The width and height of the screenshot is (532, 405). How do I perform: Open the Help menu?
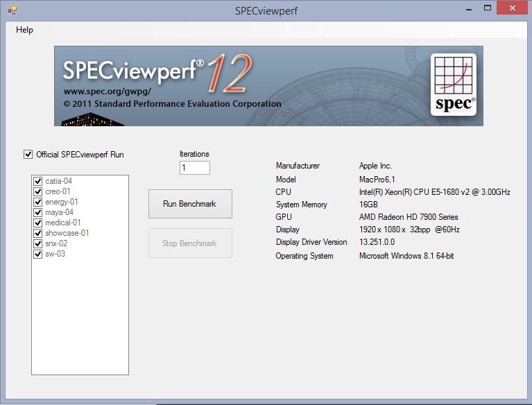click(24, 30)
